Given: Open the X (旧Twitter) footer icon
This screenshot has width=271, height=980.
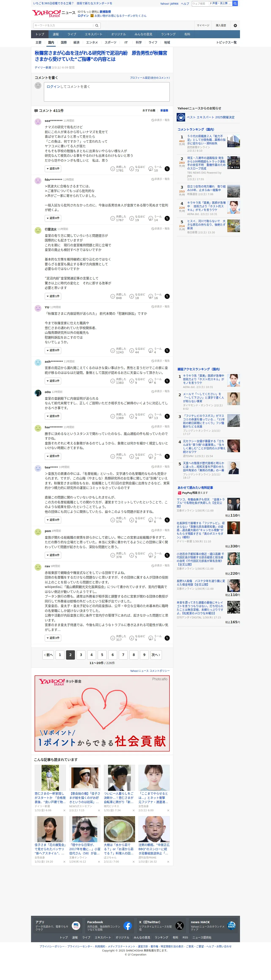Looking at the screenshot, I should click(x=179, y=926).
